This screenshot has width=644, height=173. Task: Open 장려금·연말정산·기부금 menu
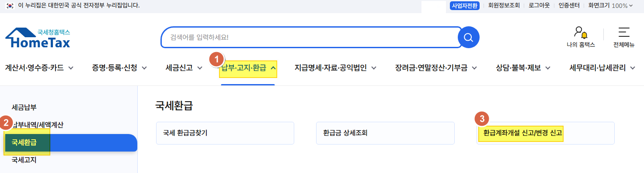click(x=435, y=68)
